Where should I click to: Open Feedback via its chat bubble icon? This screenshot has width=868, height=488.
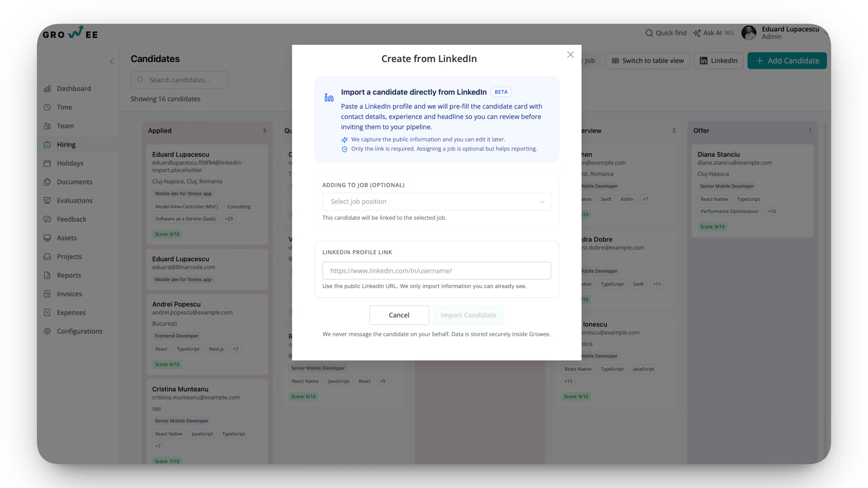pos(47,219)
